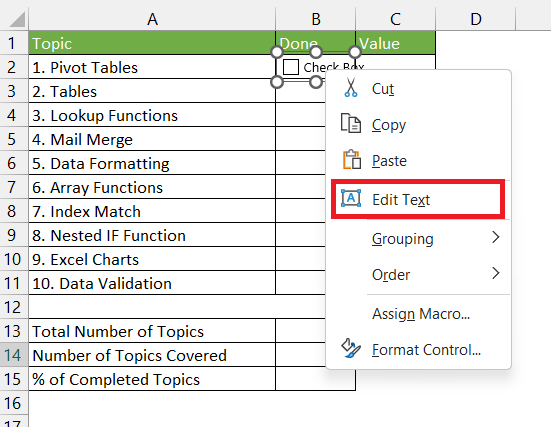Click the top-left checkbox resize handle
Image resolution: width=551 pixels, height=427 pixels.
[277, 52]
